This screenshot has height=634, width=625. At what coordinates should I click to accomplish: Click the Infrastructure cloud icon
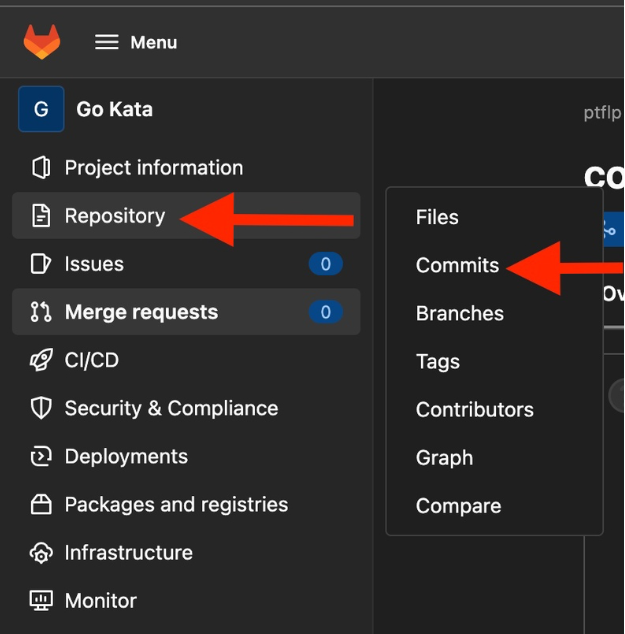coord(41,552)
